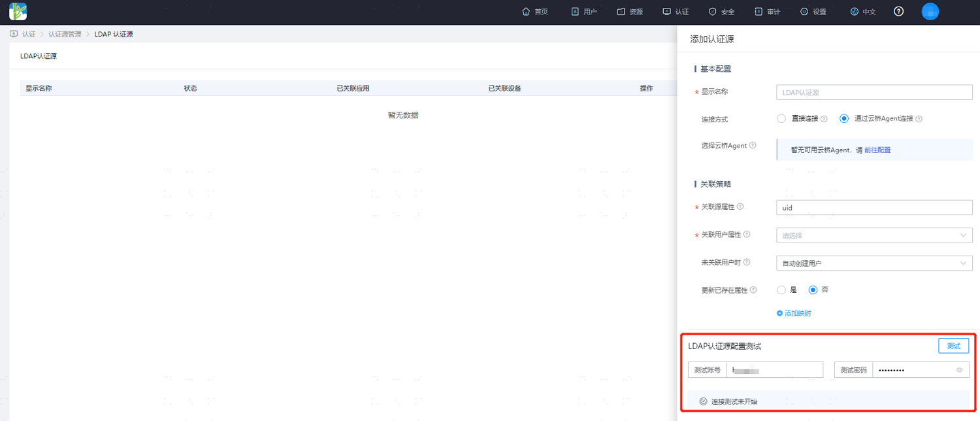The height and width of the screenshot is (421, 980).
Task: Focus the 显示名称 input field
Action: point(874,93)
